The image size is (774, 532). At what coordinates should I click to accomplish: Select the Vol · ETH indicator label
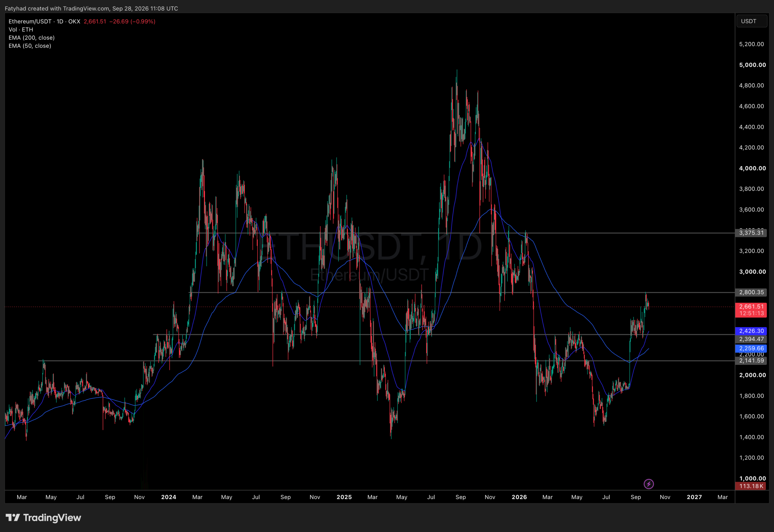coord(21,29)
